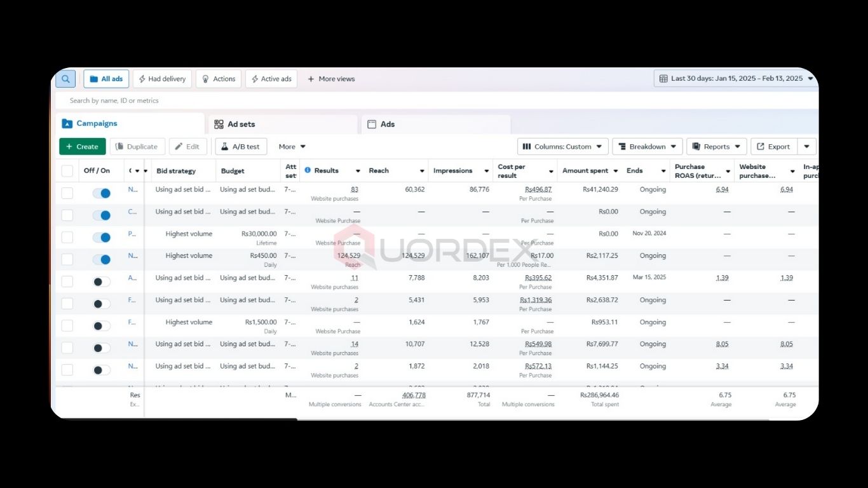Click the magnifier search icon
The height and width of the screenshot is (488, 868).
coord(65,79)
